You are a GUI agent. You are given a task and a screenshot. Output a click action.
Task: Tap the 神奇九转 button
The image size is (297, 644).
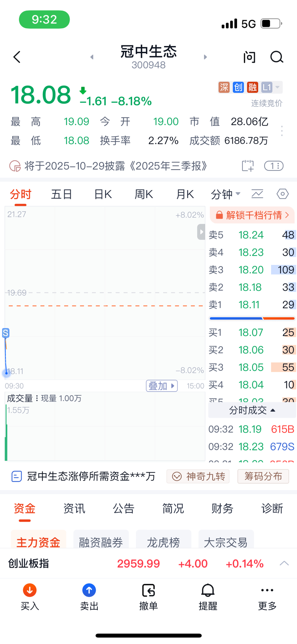point(198,476)
